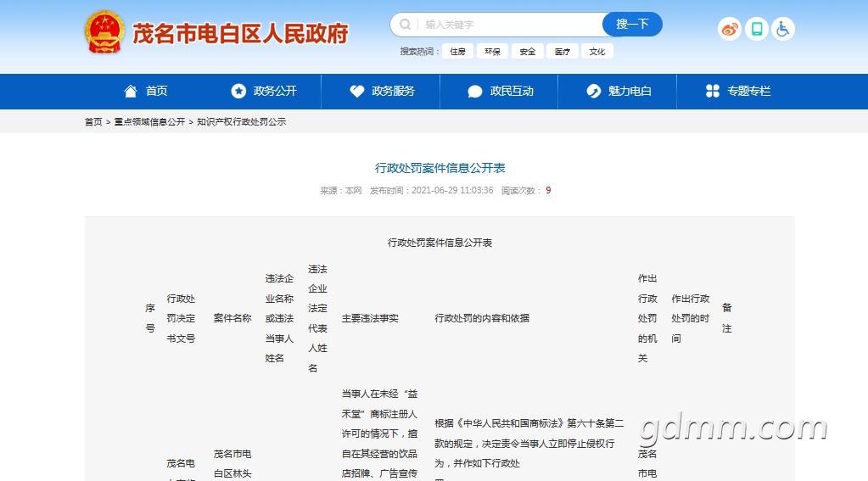Click the 住房 hot search tag

(457, 52)
